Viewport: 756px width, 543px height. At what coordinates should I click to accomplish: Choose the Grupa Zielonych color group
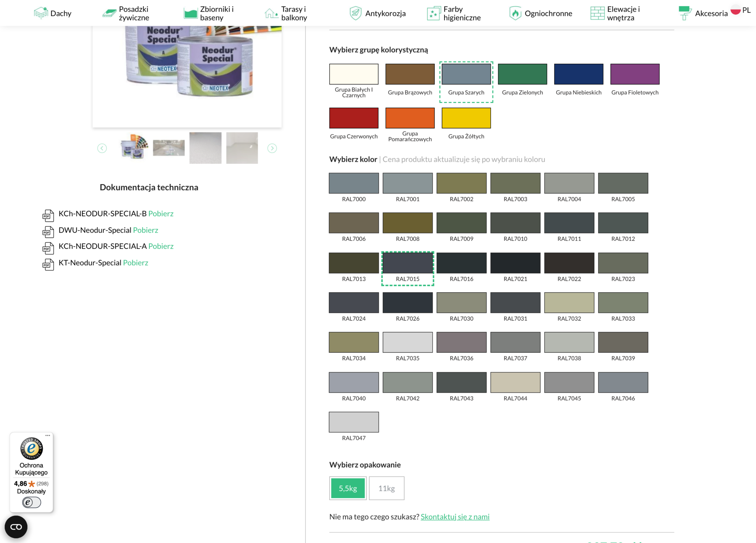click(x=522, y=74)
